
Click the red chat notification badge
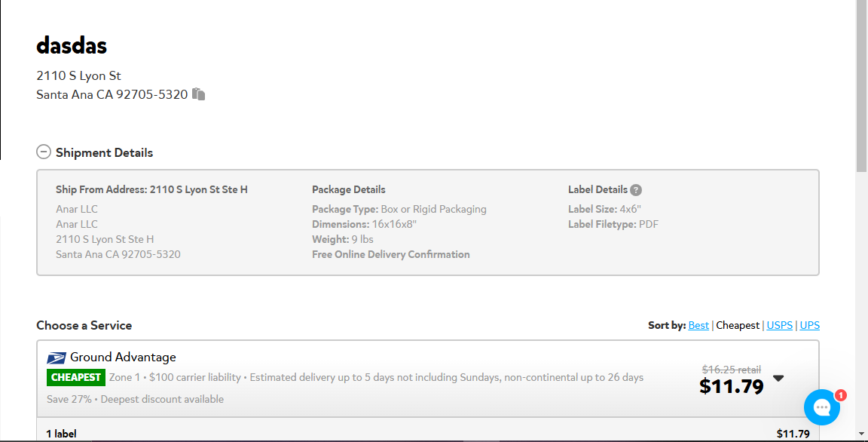pos(840,395)
